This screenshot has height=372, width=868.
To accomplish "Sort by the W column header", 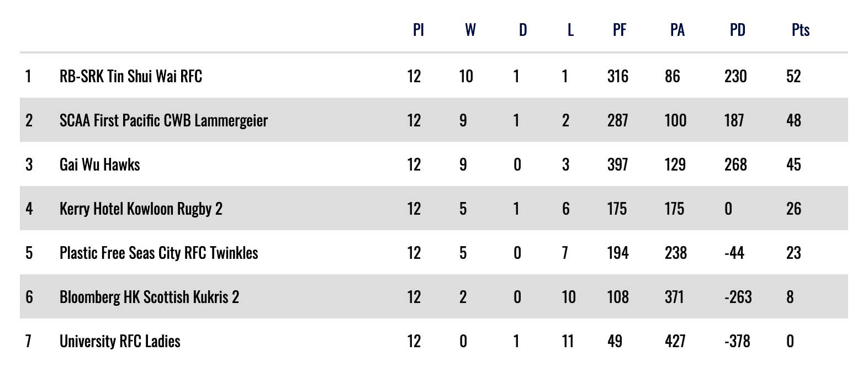I will click(470, 30).
